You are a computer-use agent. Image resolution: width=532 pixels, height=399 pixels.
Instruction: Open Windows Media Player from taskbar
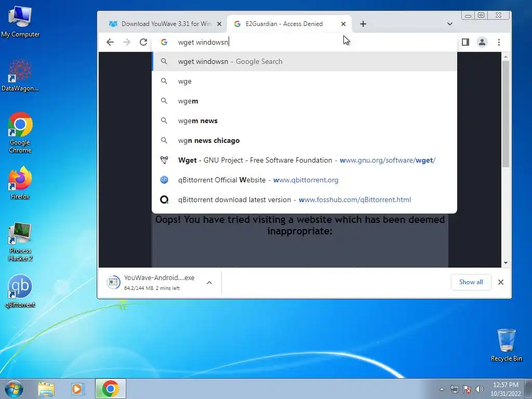77,389
